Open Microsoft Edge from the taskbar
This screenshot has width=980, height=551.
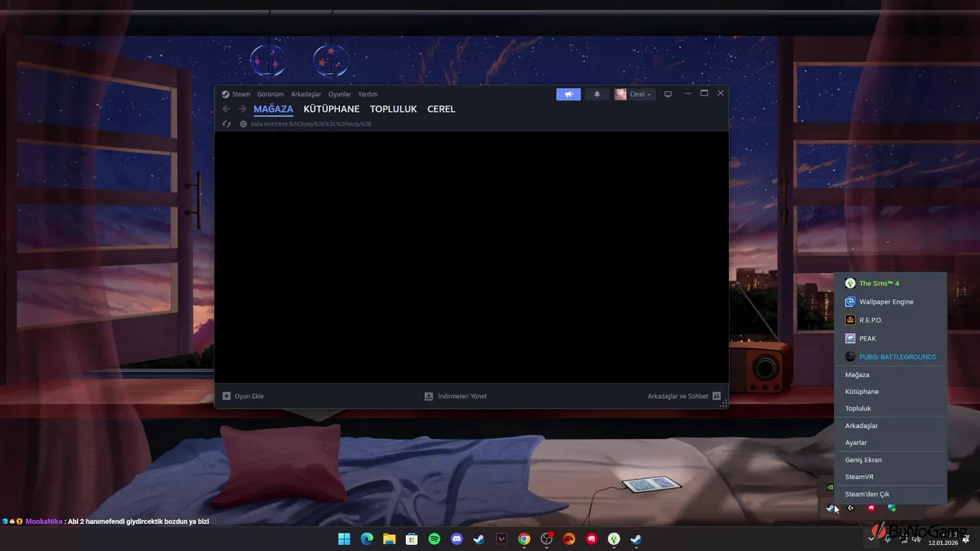367,539
